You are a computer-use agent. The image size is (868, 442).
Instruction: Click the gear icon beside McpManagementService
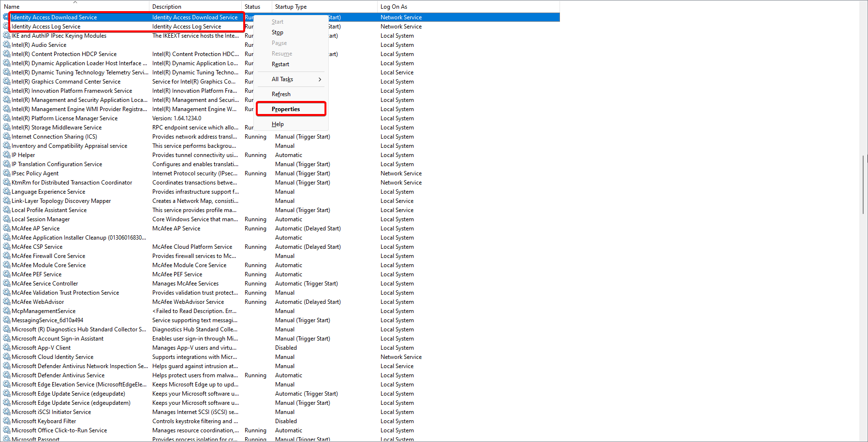(7, 311)
